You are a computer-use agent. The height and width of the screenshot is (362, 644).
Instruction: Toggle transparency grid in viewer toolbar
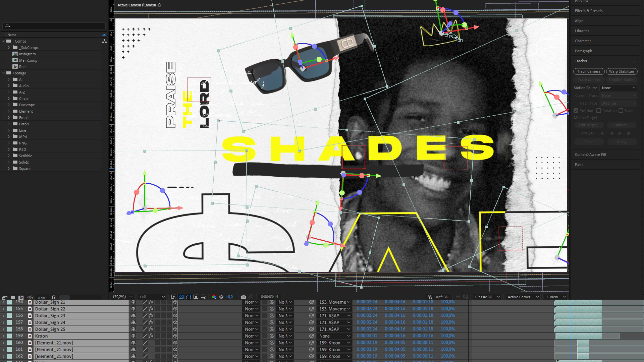tap(181, 297)
